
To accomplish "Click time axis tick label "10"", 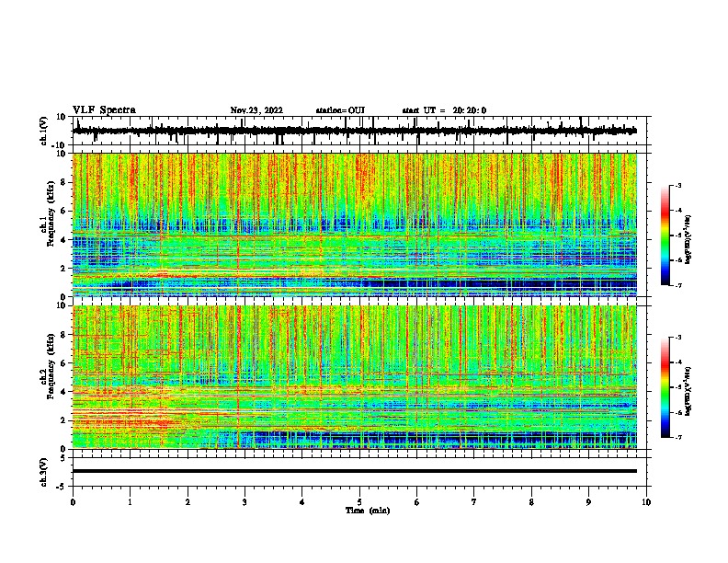I will pos(646,502).
